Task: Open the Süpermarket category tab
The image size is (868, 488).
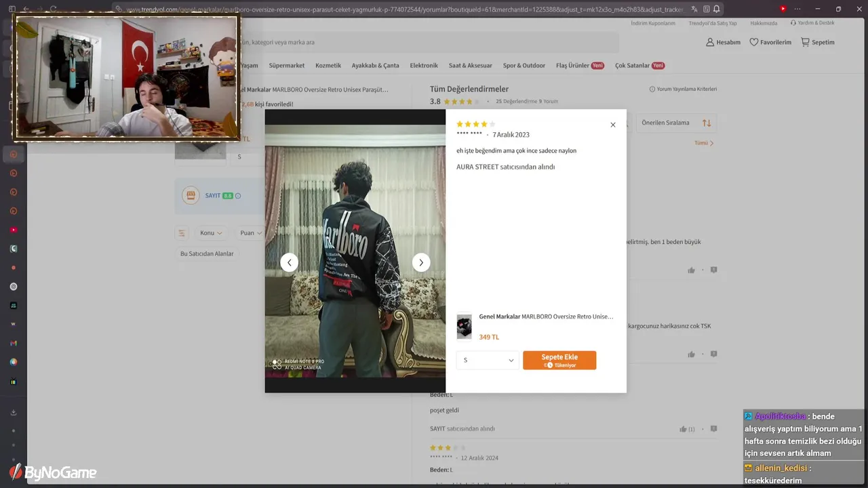Action: tap(287, 66)
